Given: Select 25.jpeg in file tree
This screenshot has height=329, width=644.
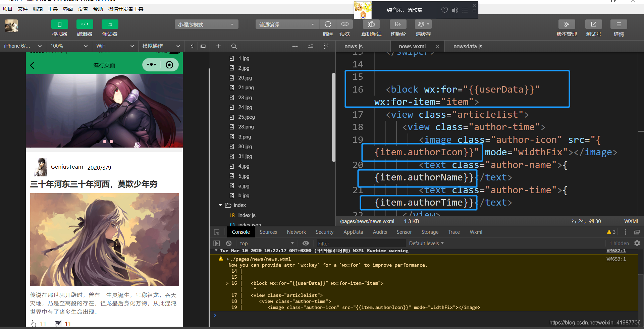Looking at the screenshot, I should click(247, 117).
